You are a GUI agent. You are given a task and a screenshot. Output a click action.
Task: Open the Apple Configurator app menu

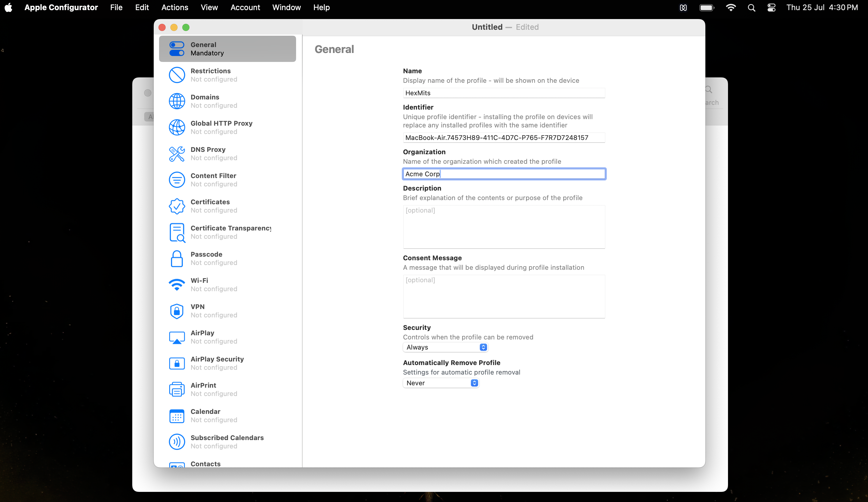pos(61,7)
